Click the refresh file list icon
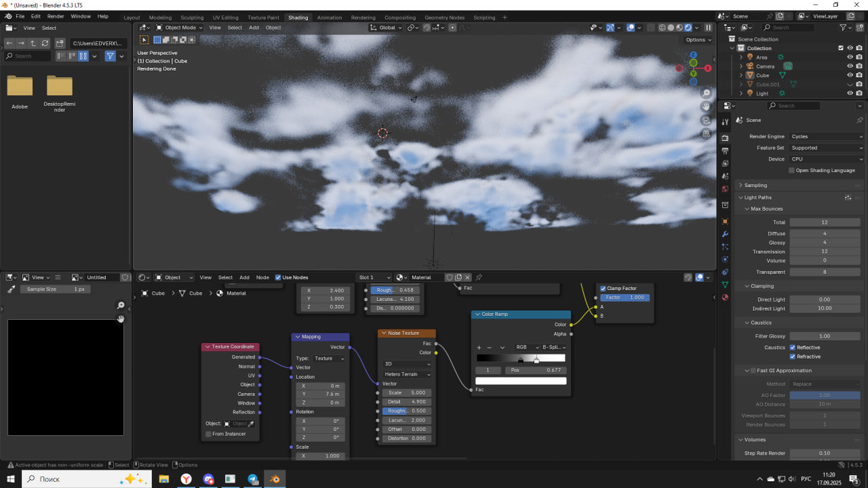This screenshot has width=868, height=488. (x=45, y=43)
